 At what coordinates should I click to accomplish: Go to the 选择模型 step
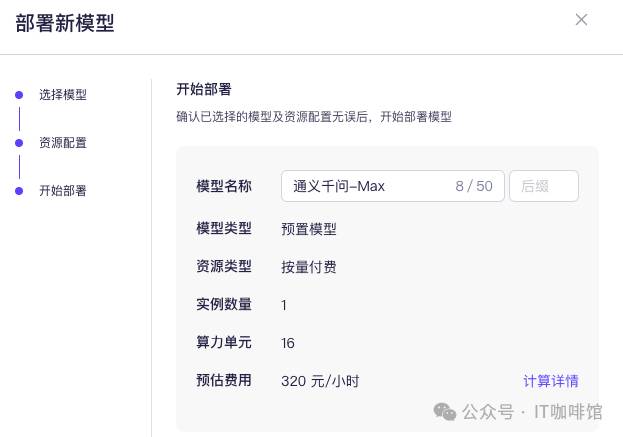pyautogui.click(x=63, y=95)
